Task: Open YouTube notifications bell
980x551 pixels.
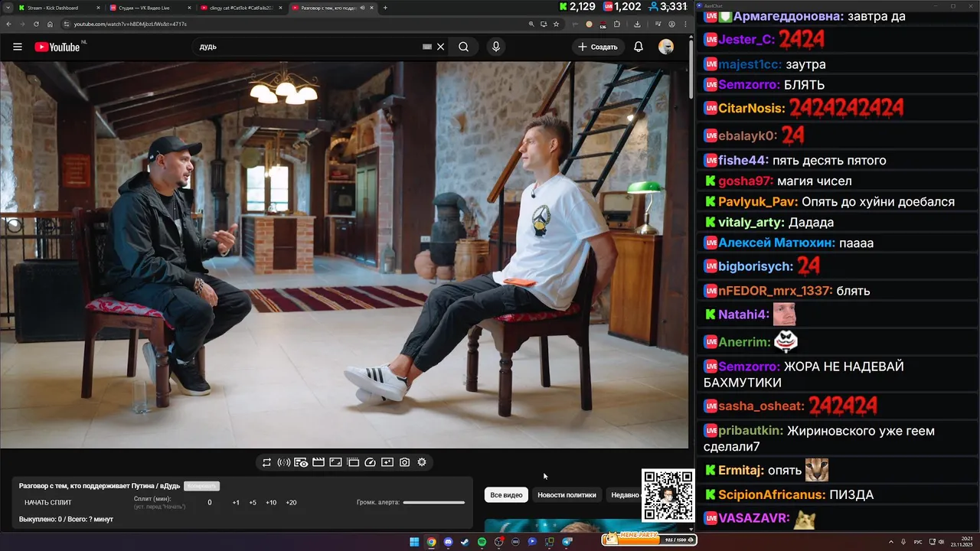Action: tap(639, 47)
